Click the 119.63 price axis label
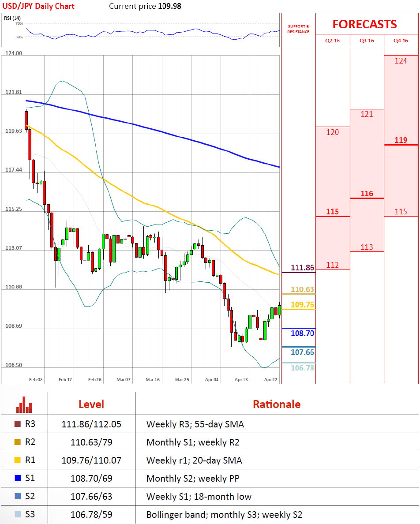This screenshot has height=524, width=420. (14, 131)
